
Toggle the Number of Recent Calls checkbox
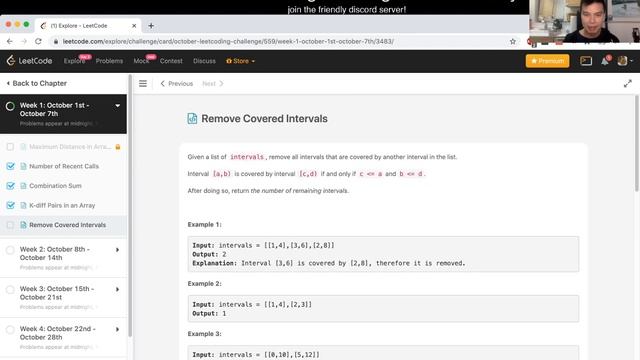[x=10, y=166]
